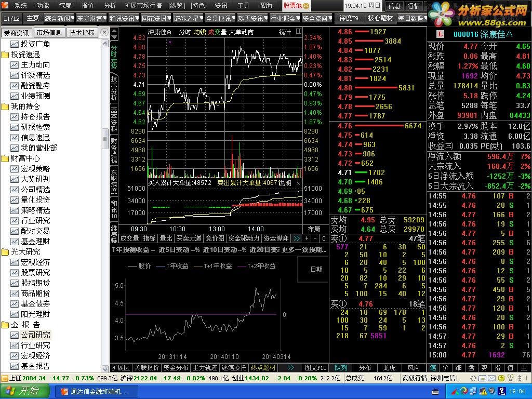Click the left tree scroll down arrow

click(x=105, y=368)
